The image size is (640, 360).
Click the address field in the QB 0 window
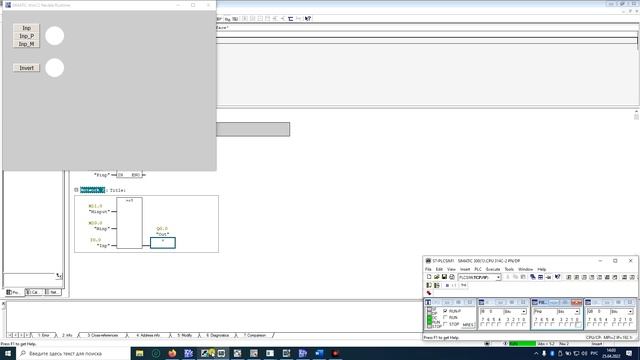(598, 311)
